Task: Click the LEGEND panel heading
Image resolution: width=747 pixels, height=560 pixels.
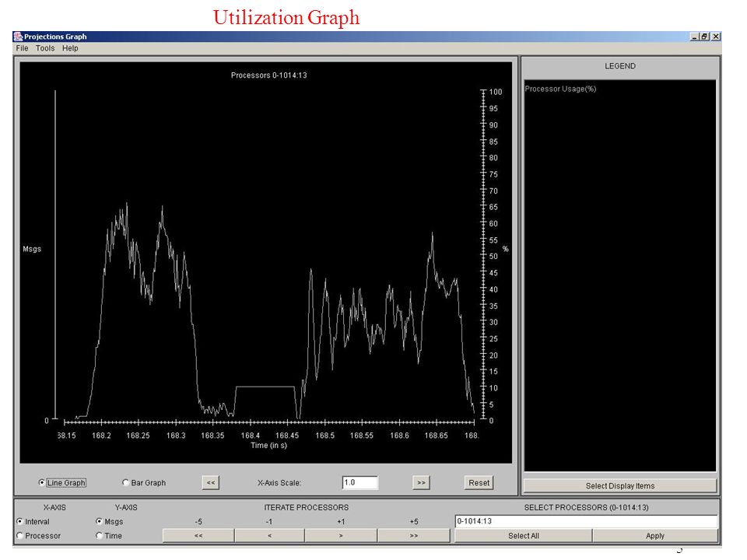Action: click(620, 65)
